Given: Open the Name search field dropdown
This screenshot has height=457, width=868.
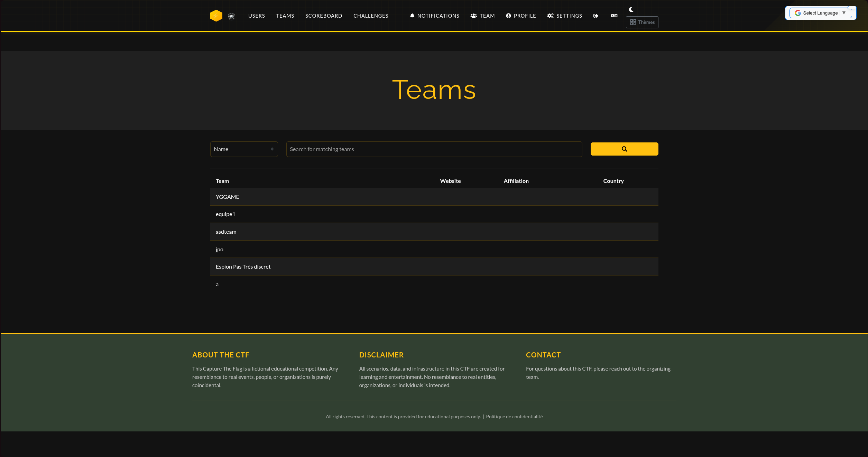Looking at the screenshot, I should click(x=244, y=149).
